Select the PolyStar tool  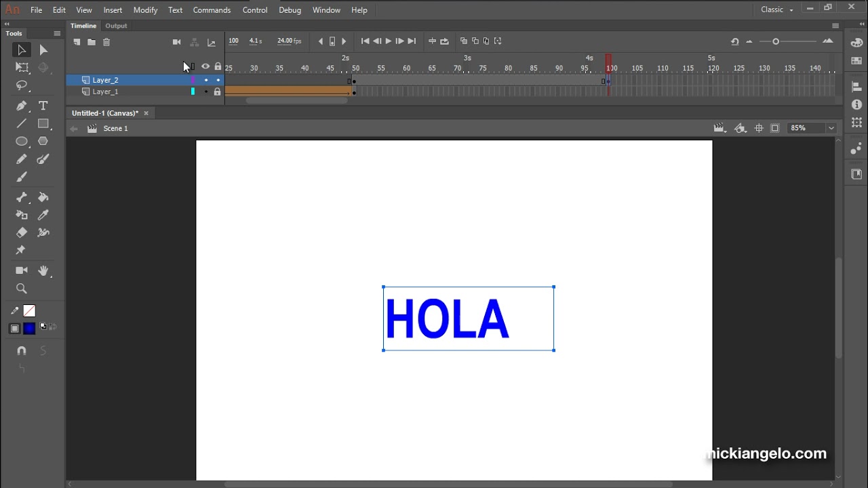(43, 141)
